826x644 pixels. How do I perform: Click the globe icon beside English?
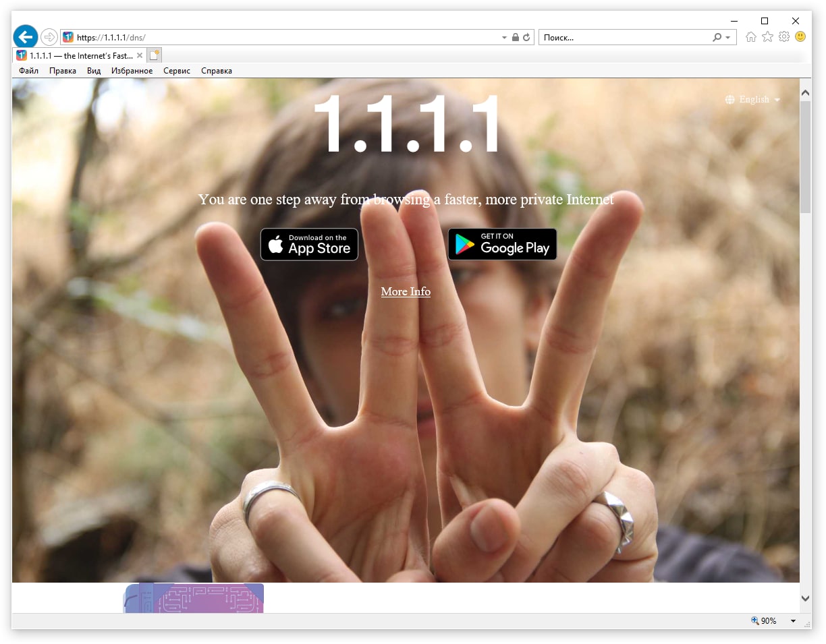click(730, 100)
